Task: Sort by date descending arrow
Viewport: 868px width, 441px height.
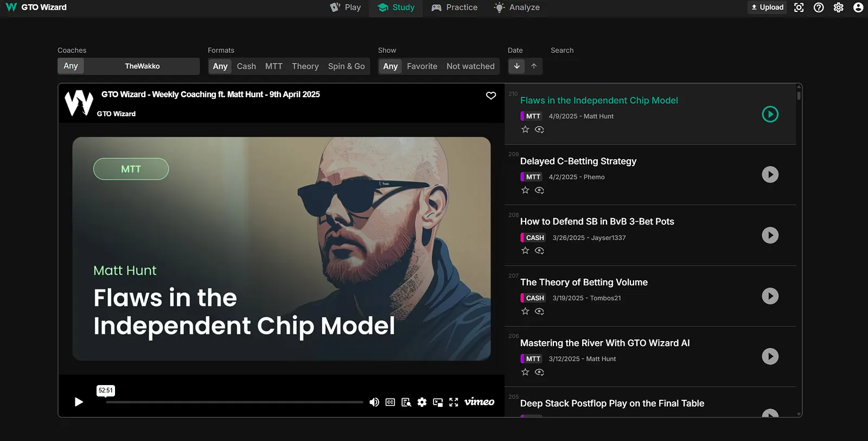Action: (517, 66)
